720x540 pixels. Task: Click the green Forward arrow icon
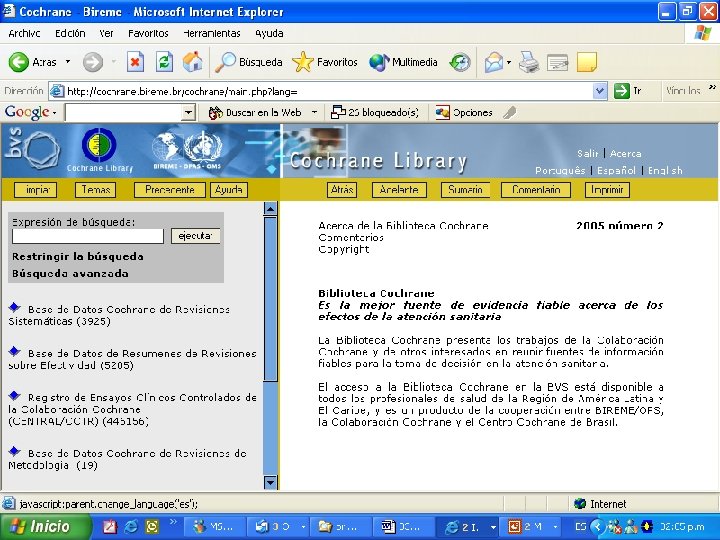(92, 62)
